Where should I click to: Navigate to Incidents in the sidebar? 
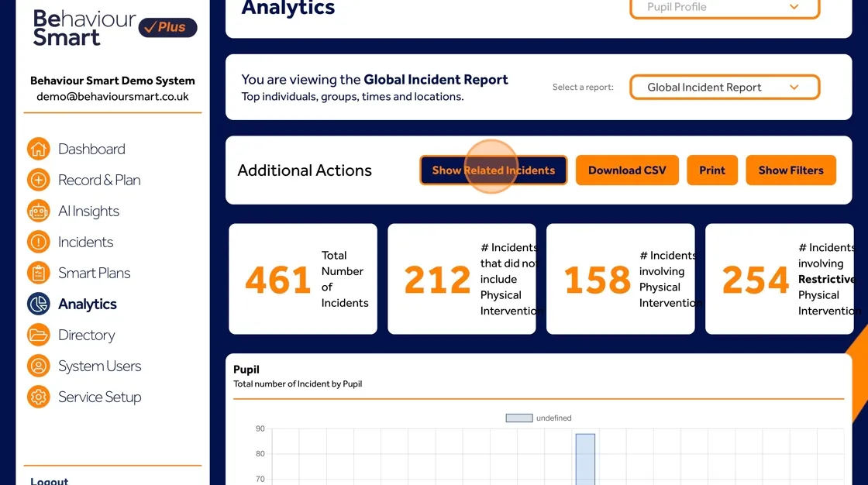pyautogui.click(x=85, y=242)
